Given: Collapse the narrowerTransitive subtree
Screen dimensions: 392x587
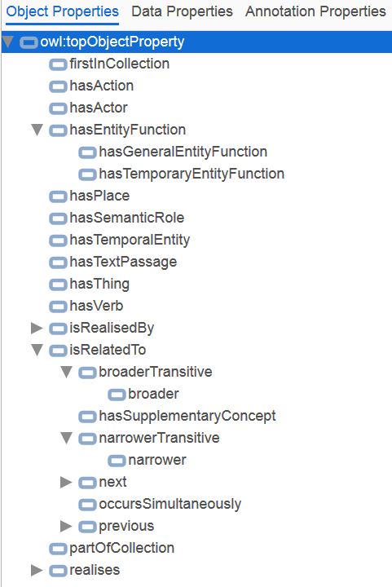Looking at the screenshot, I should pos(66,438).
